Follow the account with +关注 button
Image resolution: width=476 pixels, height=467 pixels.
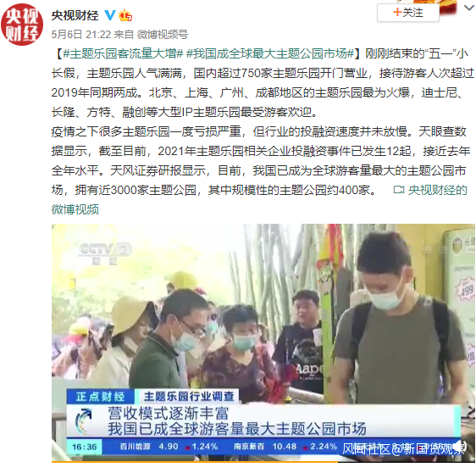click(407, 13)
